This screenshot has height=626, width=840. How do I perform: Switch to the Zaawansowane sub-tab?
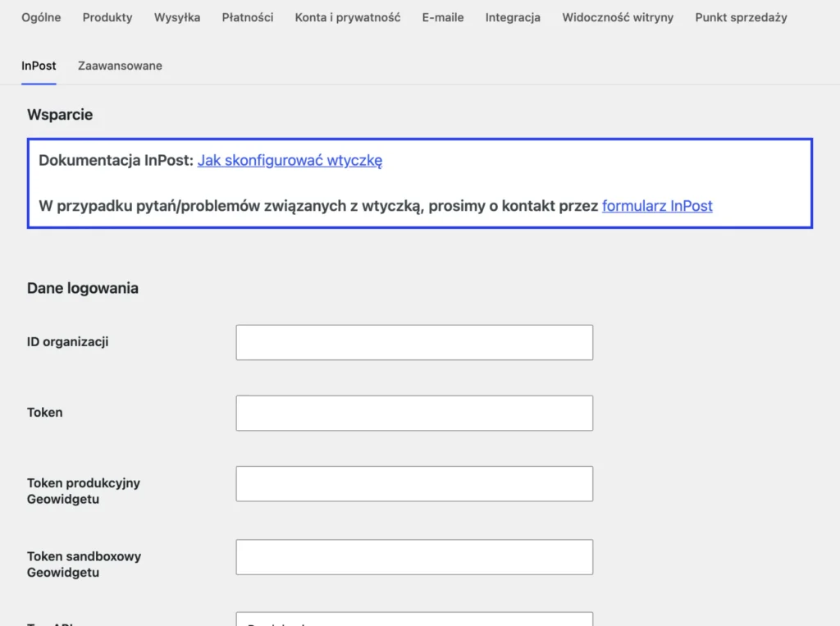pos(120,66)
